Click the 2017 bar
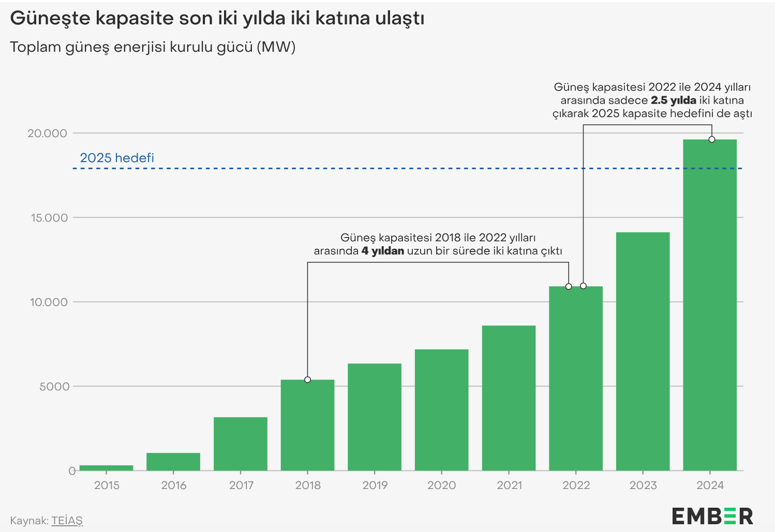Viewport: 775px width, 532px height. [x=241, y=444]
